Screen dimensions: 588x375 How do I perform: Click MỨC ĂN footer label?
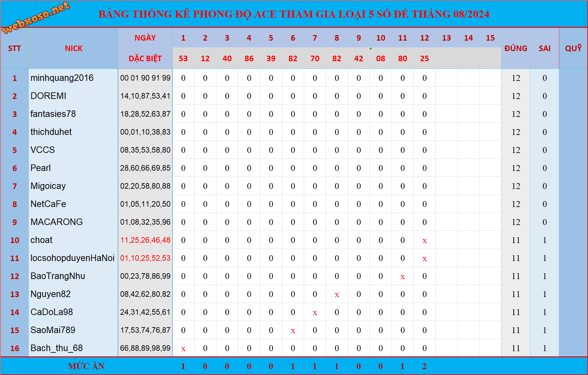pos(86,366)
